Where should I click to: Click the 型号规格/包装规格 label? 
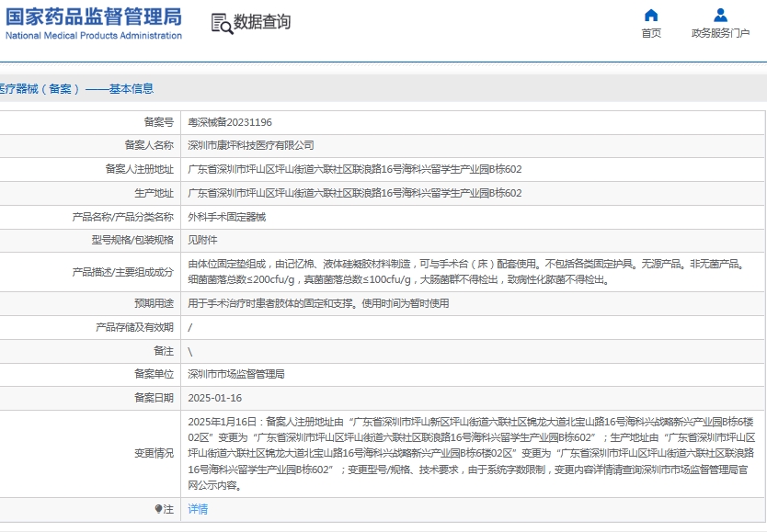point(132,241)
